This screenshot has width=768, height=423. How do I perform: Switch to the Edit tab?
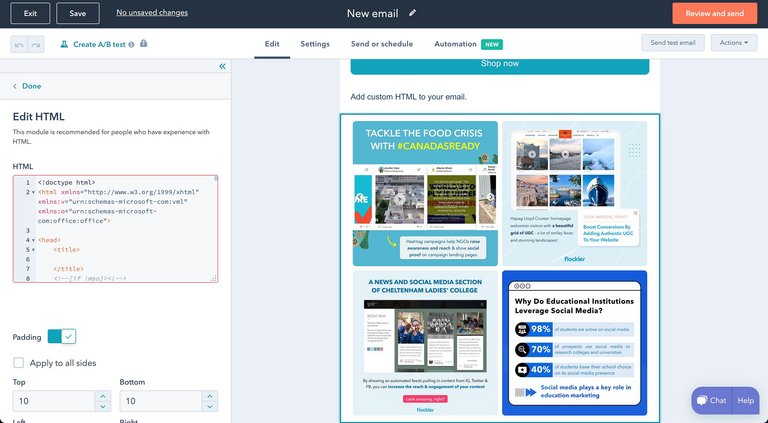pyautogui.click(x=272, y=44)
